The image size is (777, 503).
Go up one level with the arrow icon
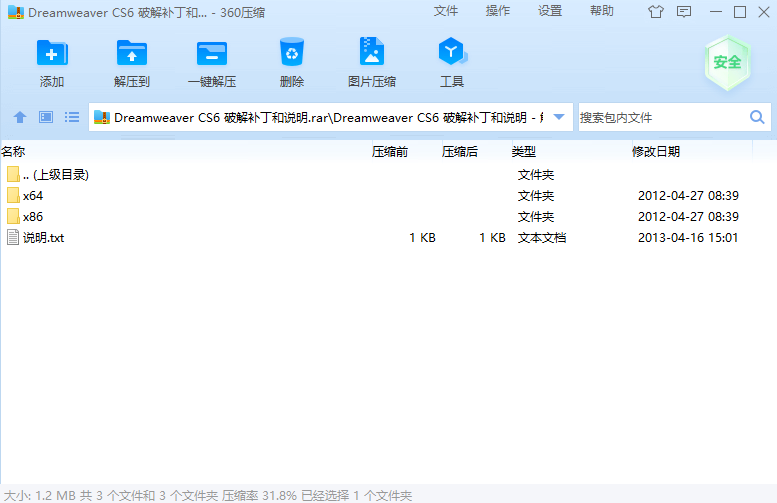pyautogui.click(x=20, y=117)
